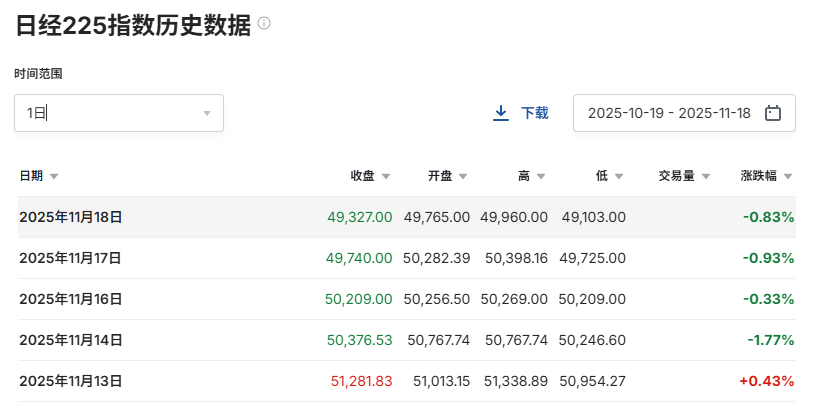Open the calendar icon in date range
821x406 pixels.
coord(772,113)
